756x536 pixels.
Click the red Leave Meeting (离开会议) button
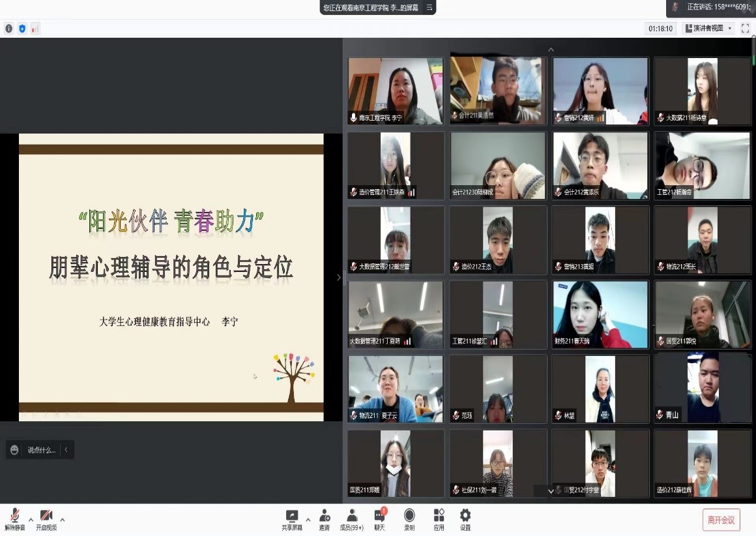click(x=721, y=520)
